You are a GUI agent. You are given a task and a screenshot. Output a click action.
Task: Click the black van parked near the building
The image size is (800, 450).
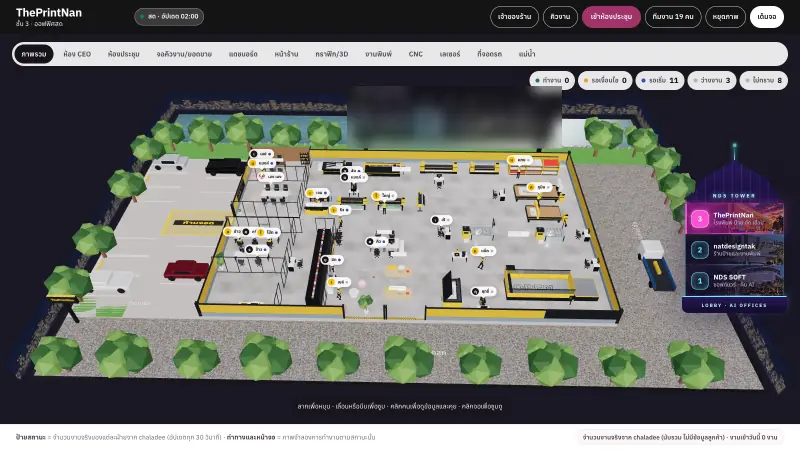(225, 166)
